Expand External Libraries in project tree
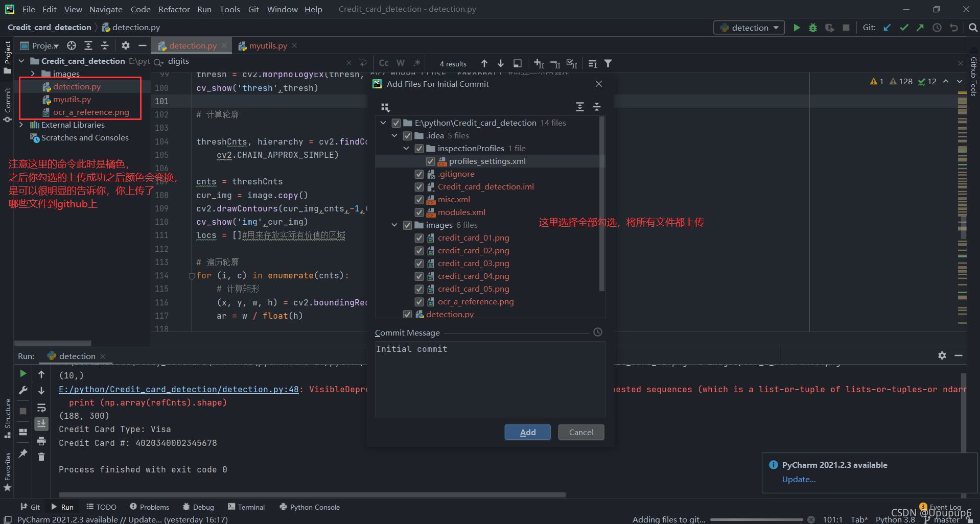The height and width of the screenshot is (524, 980). [21, 125]
